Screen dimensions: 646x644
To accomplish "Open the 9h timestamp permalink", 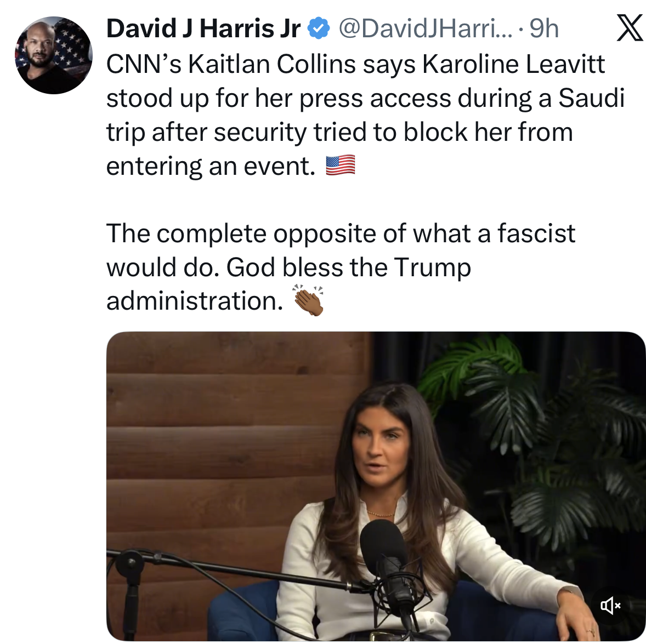I will (x=544, y=29).
